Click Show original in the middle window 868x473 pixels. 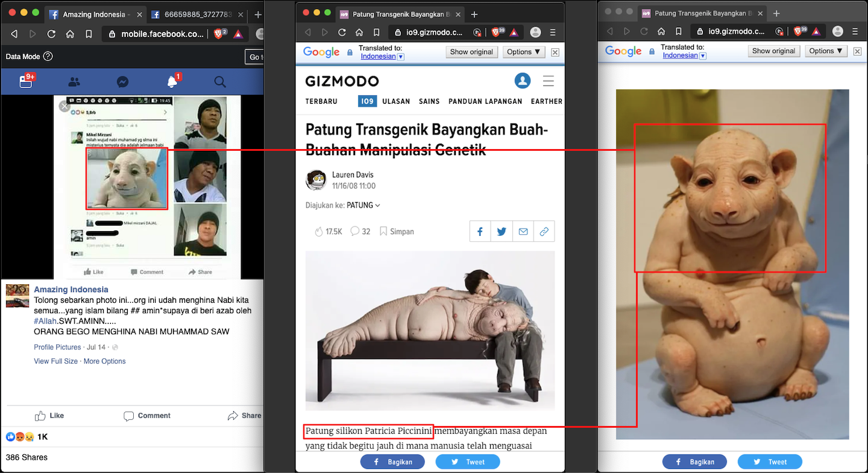[x=471, y=52]
